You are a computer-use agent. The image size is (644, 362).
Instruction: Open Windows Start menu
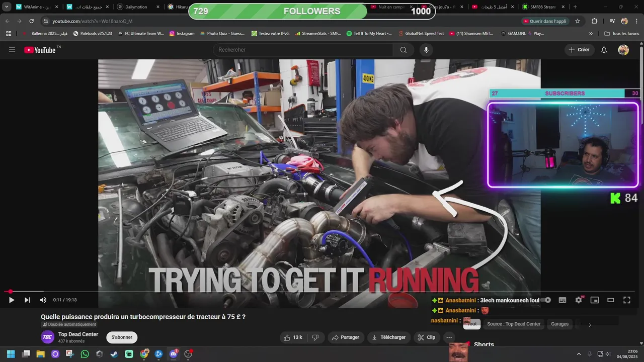tap(11, 354)
